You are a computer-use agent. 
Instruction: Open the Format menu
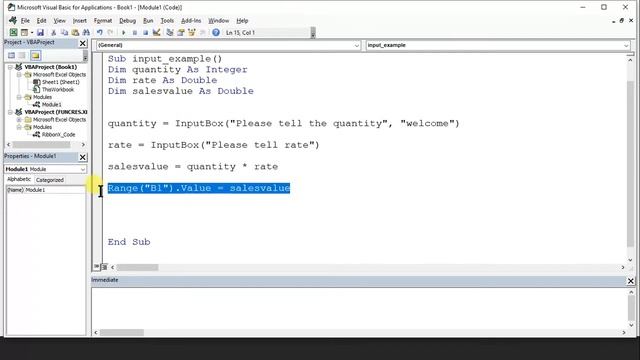click(x=103, y=21)
